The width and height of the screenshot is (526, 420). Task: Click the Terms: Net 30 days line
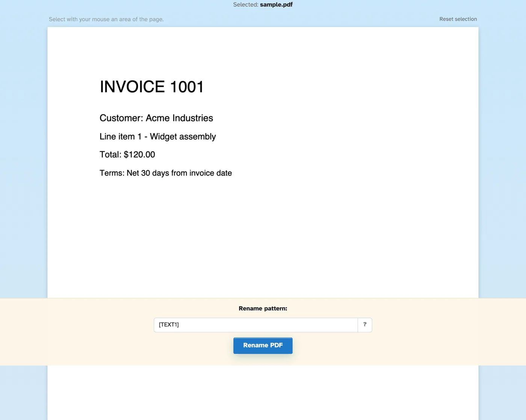[166, 173]
